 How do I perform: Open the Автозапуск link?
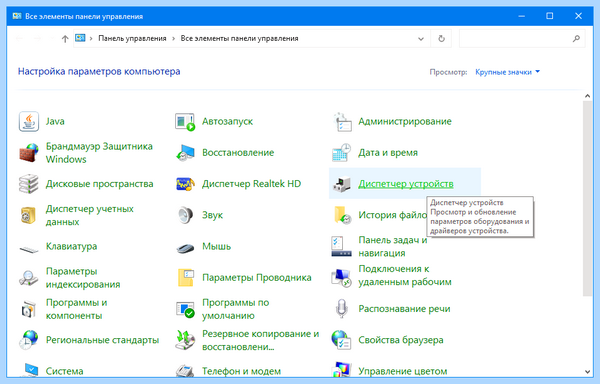(x=228, y=121)
